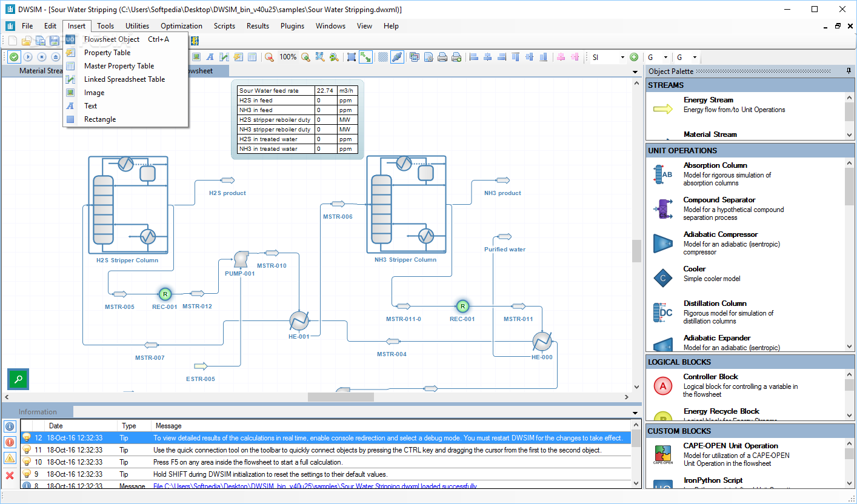Click the zoom to fit icon
The width and height of the screenshot is (857, 504).
[x=320, y=57]
